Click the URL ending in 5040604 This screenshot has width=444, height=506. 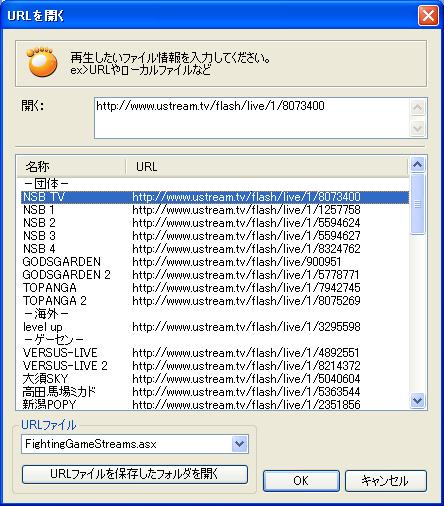(246, 379)
